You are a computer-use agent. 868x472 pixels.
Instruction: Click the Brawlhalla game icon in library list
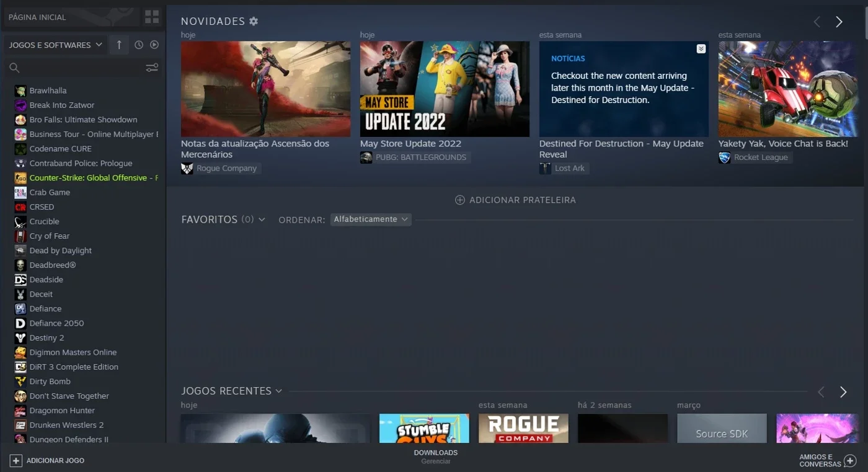click(x=20, y=91)
